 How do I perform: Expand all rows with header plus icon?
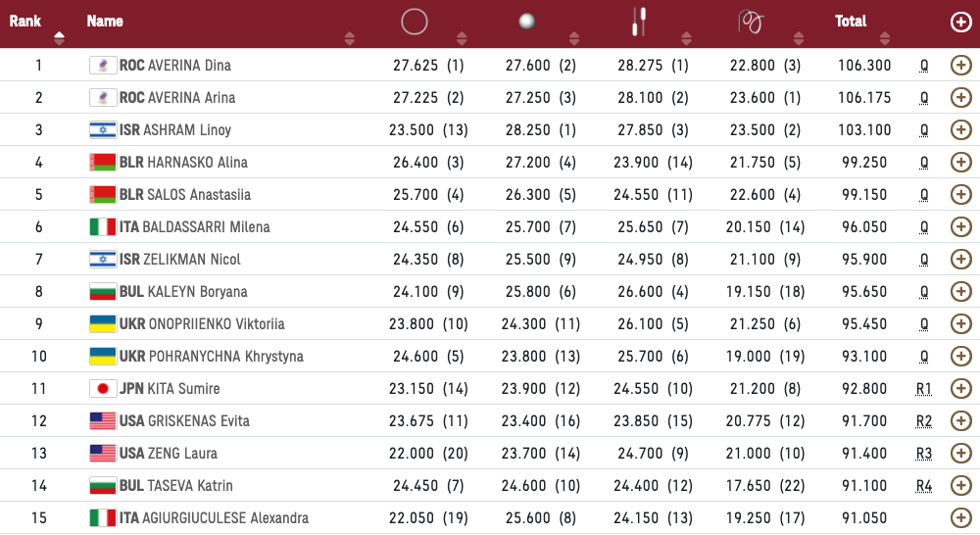pos(960,22)
